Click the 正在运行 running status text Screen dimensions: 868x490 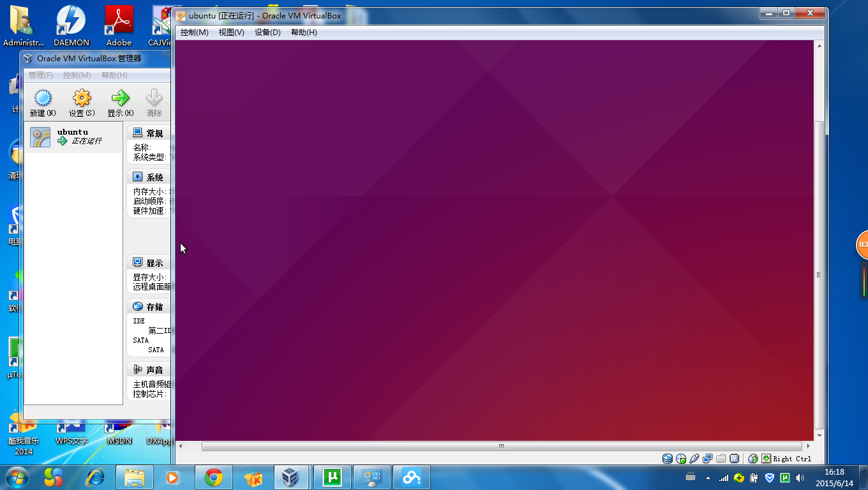click(86, 141)
